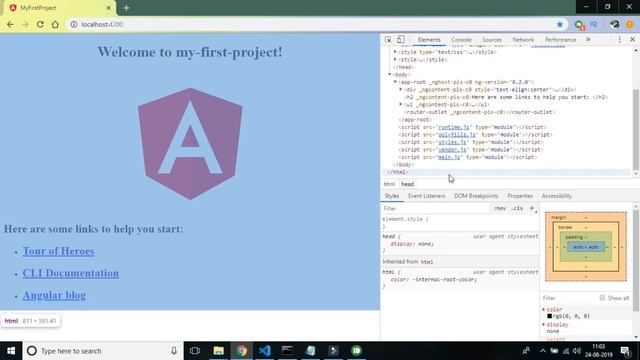Screen dimensions: 640x360
Task: Click the browser forward arrow
Action: pos(25,24)
